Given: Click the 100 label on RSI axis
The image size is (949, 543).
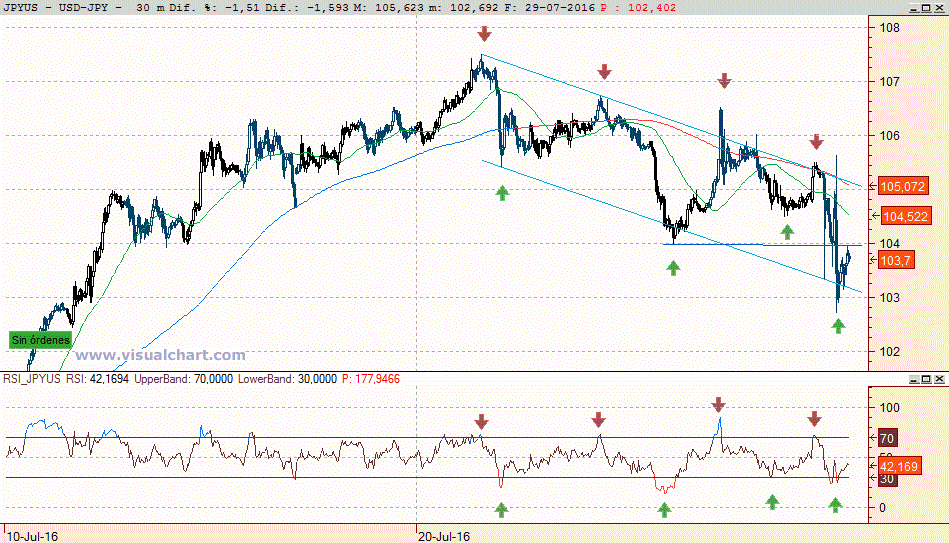Looking at the screenshot, I should [x=889, y=407].
